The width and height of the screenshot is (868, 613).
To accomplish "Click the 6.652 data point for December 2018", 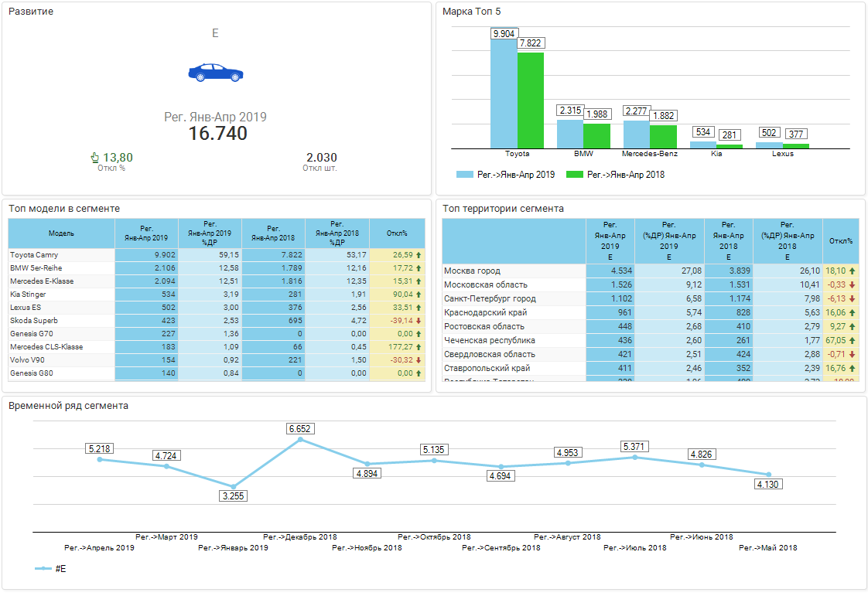I will tap(301, 440).
